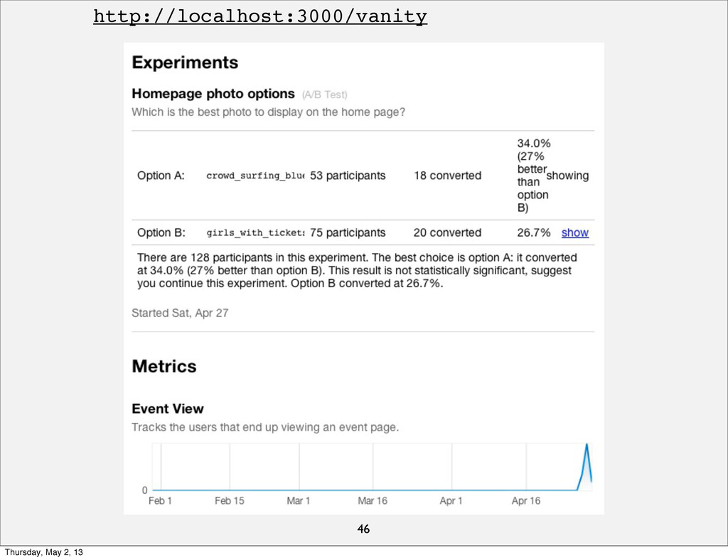Click '53 participants' in Option A row
This screenshot has width=728, height=560.
tap(348, 176)
